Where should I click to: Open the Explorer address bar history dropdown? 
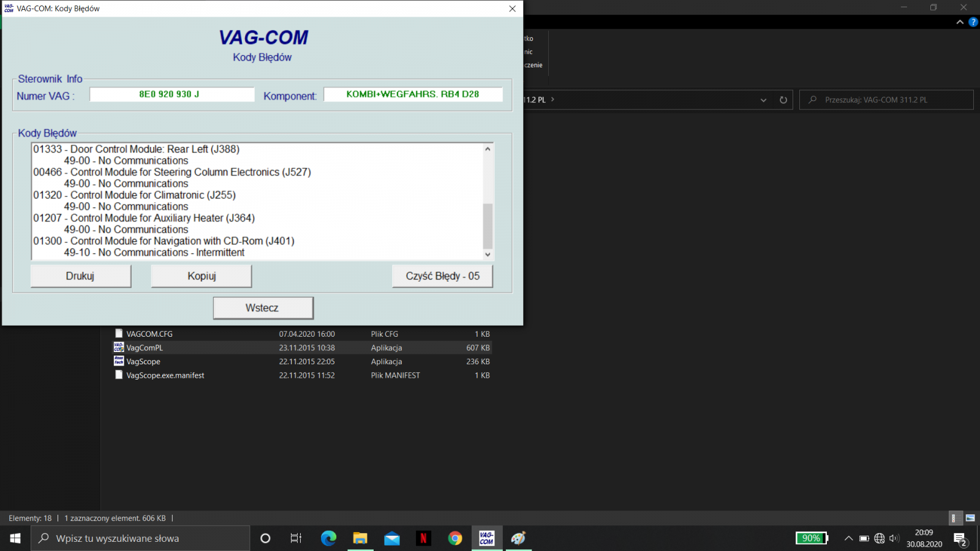point(763,100)
